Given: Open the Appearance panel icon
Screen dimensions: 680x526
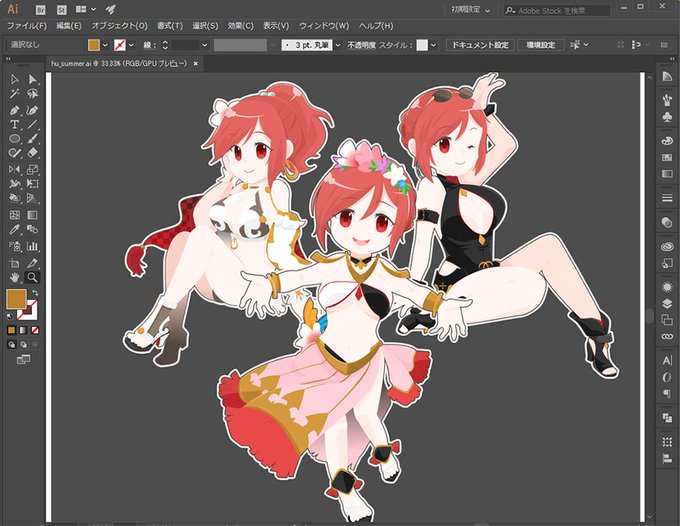Looking at the screenshot, I should coord(667,287).
